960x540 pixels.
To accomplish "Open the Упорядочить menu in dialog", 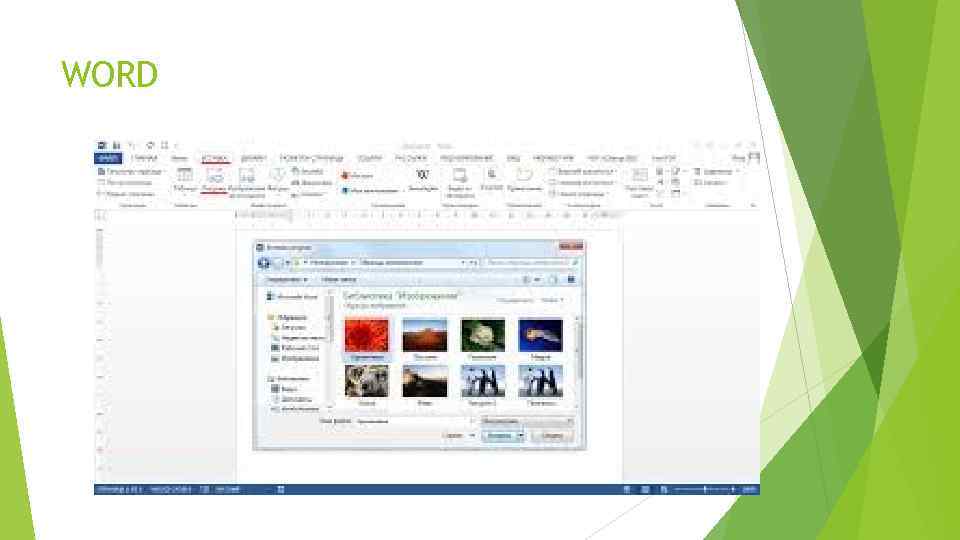I will [287, 280].
